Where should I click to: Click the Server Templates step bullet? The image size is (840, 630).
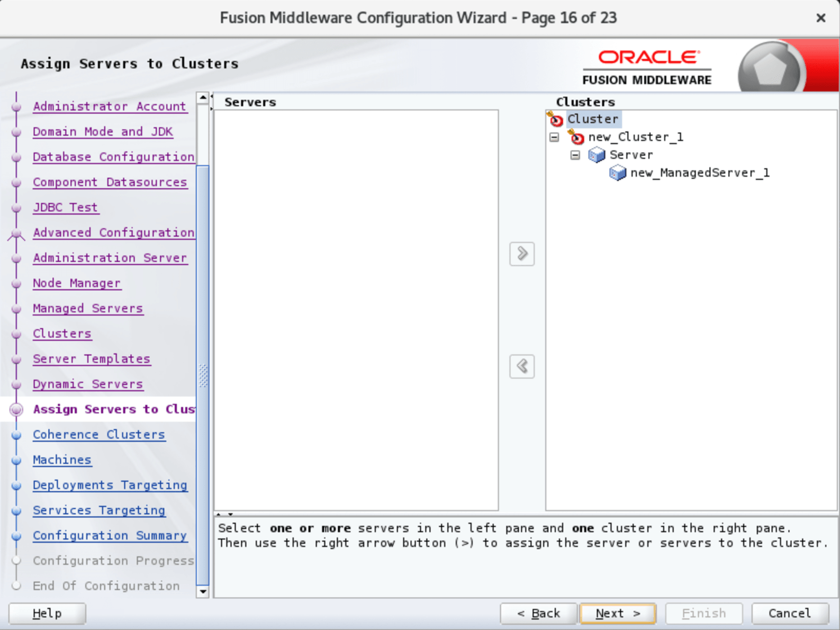click(16, 359)
